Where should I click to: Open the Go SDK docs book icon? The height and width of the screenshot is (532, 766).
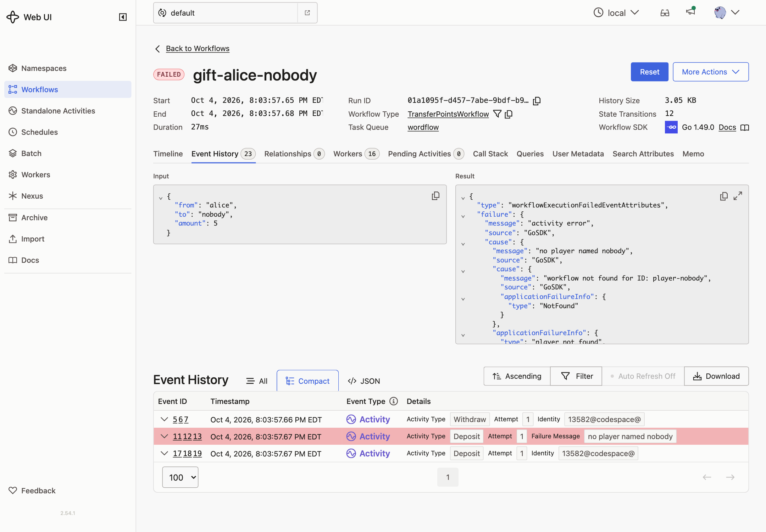tap(745, 127)
